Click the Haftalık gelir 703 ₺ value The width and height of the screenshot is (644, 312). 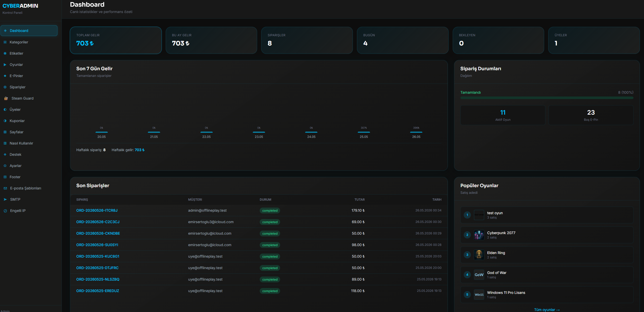click(140, 150)
